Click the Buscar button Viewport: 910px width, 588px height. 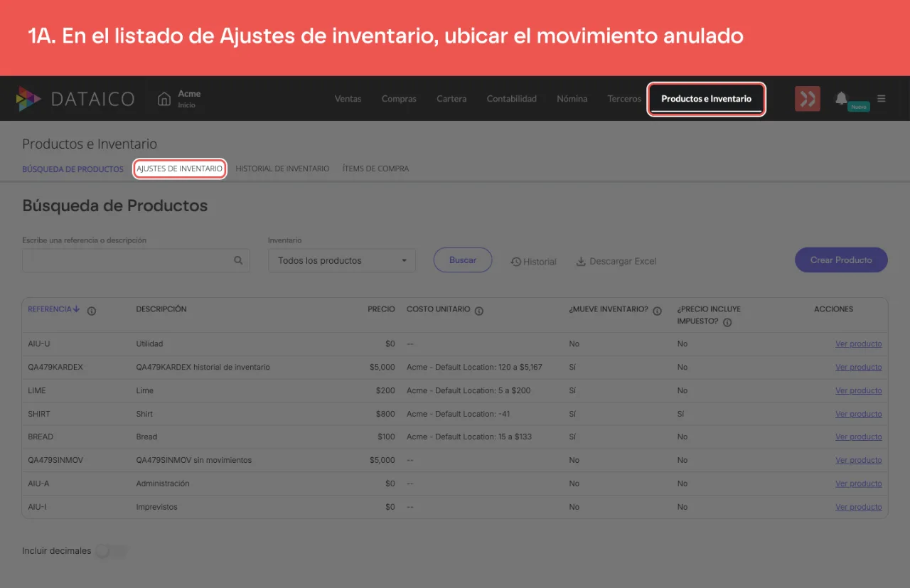click(463, 260)
